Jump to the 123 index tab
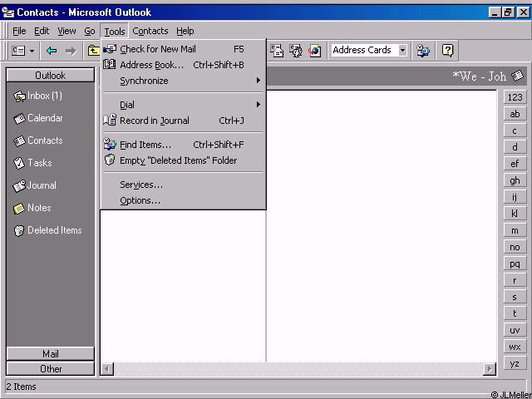 (515, 97)
